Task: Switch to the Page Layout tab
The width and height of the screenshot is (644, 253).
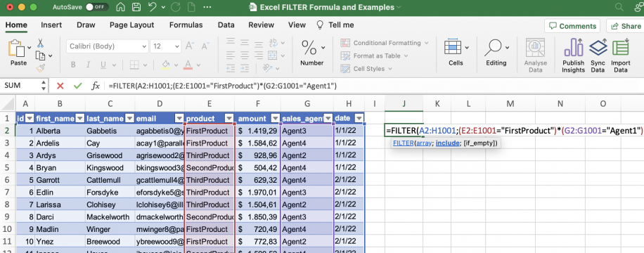Action: tap(132, 25)
